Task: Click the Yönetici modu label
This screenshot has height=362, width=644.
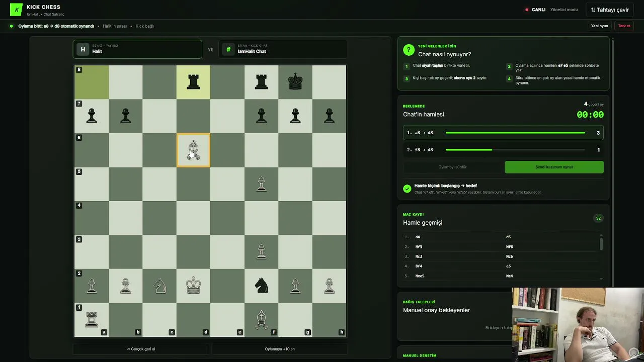Action: point(564,10)
